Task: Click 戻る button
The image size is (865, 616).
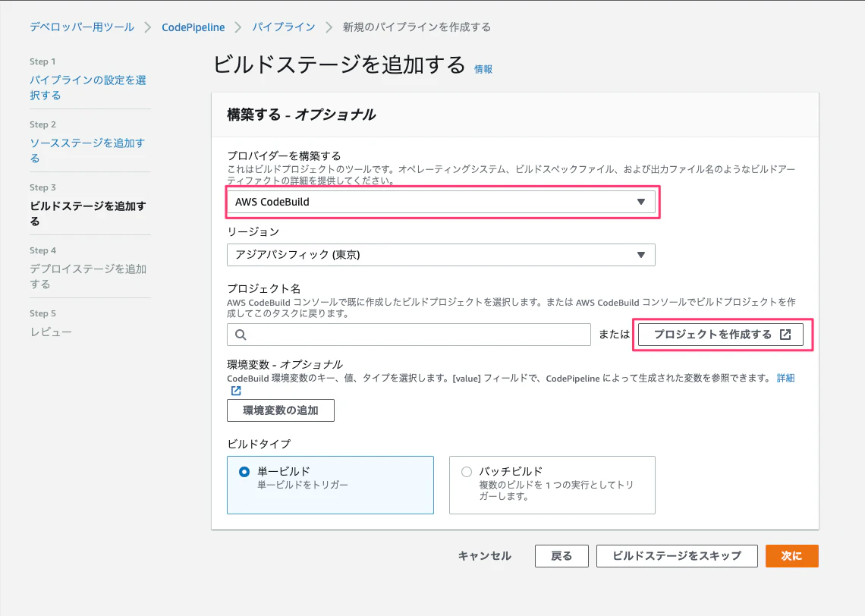Action: (561, 556)
